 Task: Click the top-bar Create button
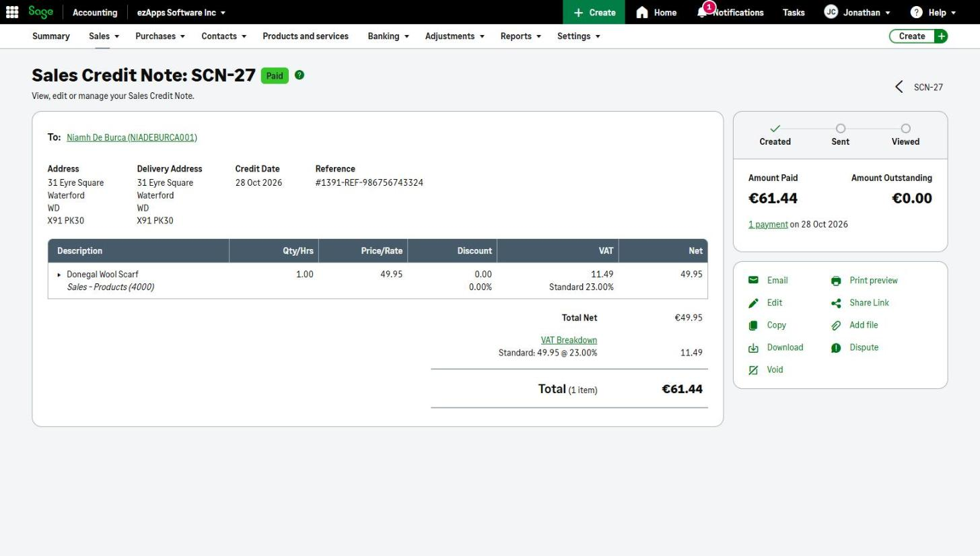tap(594, 12)
